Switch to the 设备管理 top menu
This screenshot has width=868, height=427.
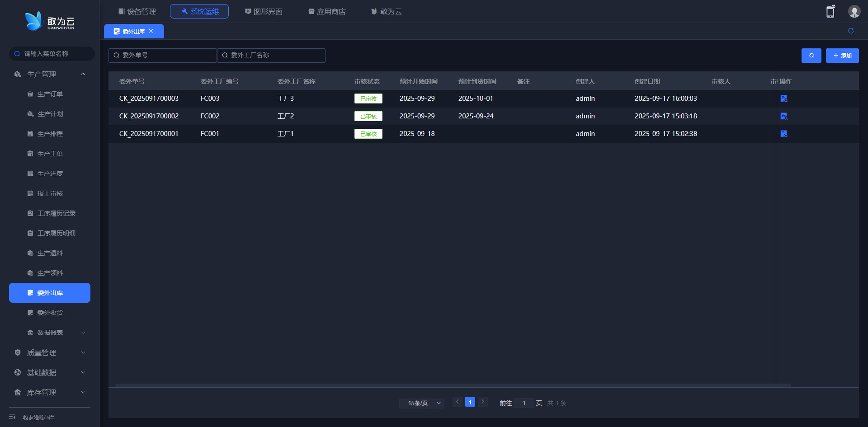click(137, 11)
